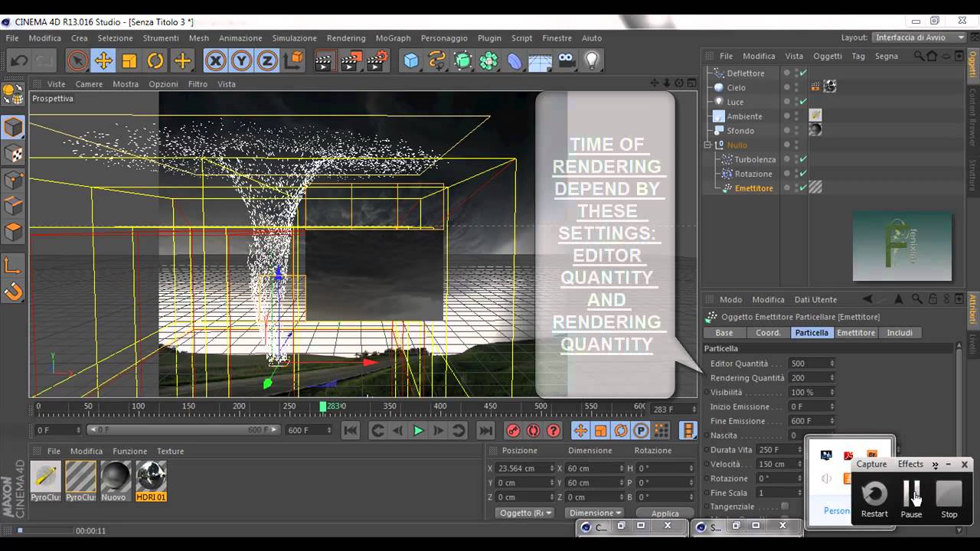Image resolution: width=980 pixels, height=551 pixels.
Task: Activate the Rotate tool
Action: (x=155, y=60)
